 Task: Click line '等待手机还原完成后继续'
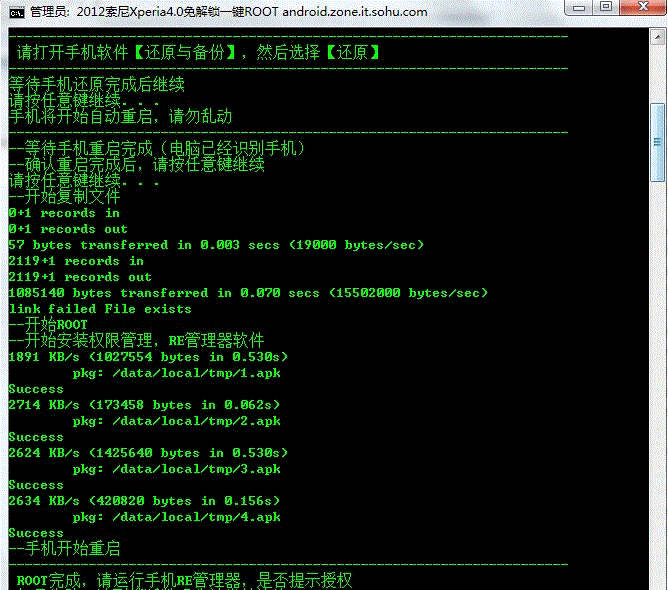(97, 84)
